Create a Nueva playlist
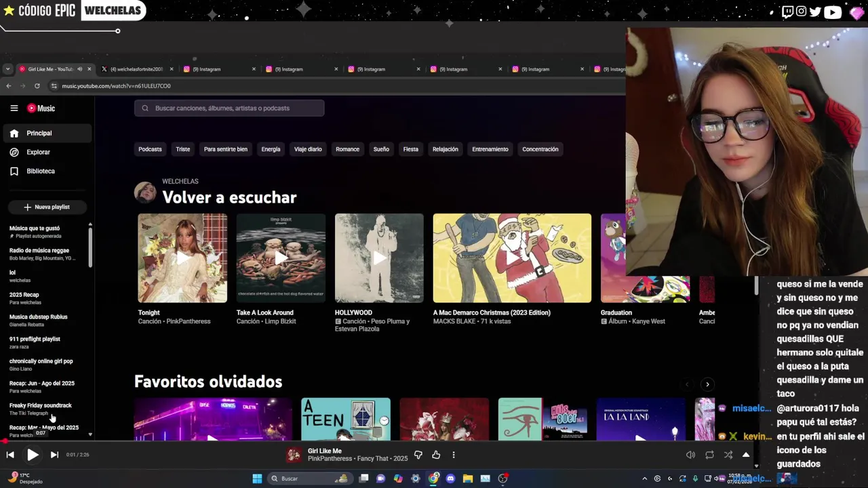 click(x=46, y=207)
